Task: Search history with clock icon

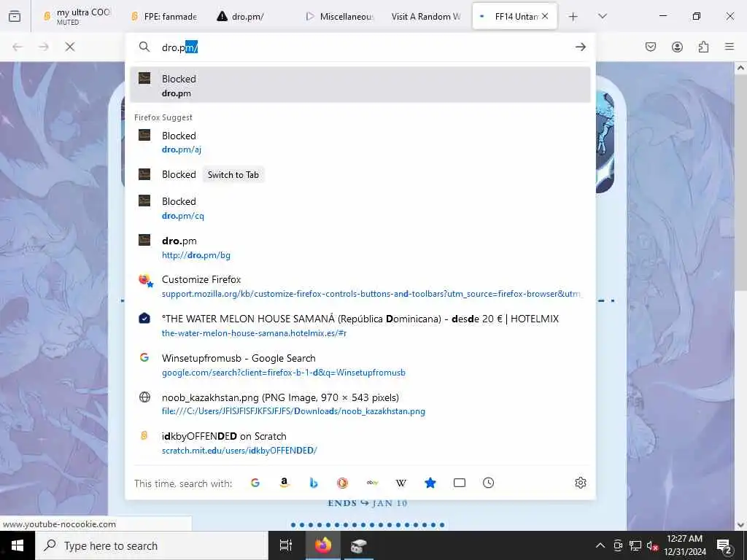Action: point(488,483)
